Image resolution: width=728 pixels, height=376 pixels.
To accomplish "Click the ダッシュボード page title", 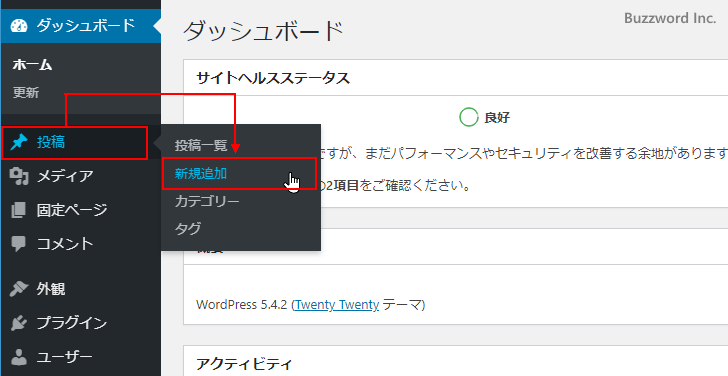I will coord(263,32).
